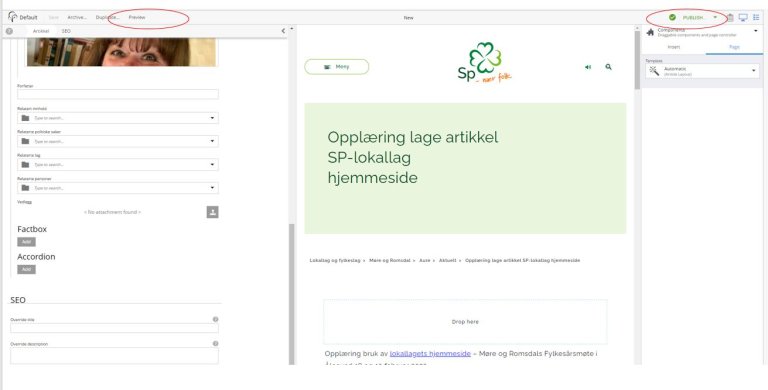The image size is (768, 390).
Task: Expand the Relatert innhold dropdown arrow
Action: tap(213, 118)
